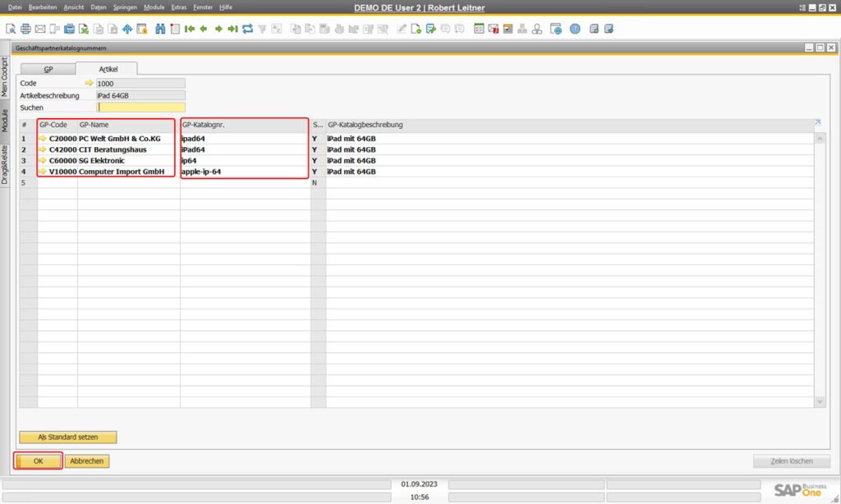Expand the table using the top-right corner icon
This screenshot has width=841, height=504.
[818, 123]
